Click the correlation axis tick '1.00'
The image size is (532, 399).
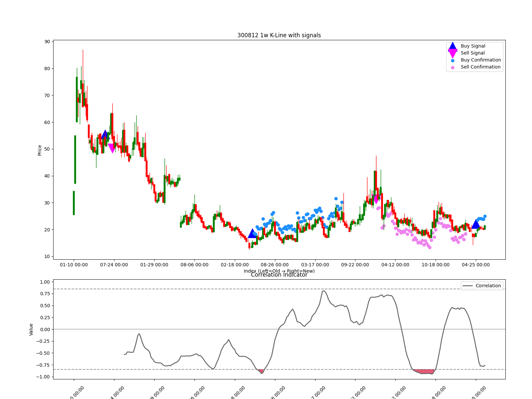pos(45,282)
